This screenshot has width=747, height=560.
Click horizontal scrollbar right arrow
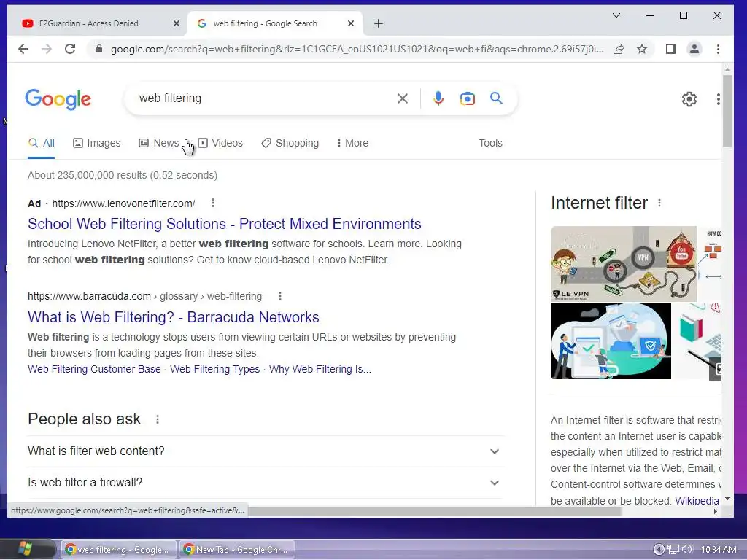click(716, 511)
